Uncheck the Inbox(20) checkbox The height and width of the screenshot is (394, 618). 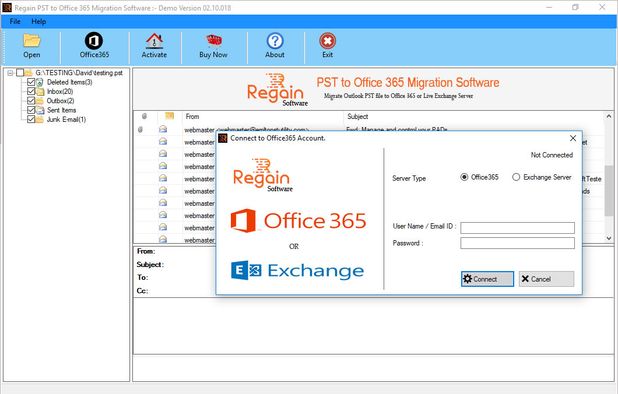pyautogui.click(x=31, y=91)
